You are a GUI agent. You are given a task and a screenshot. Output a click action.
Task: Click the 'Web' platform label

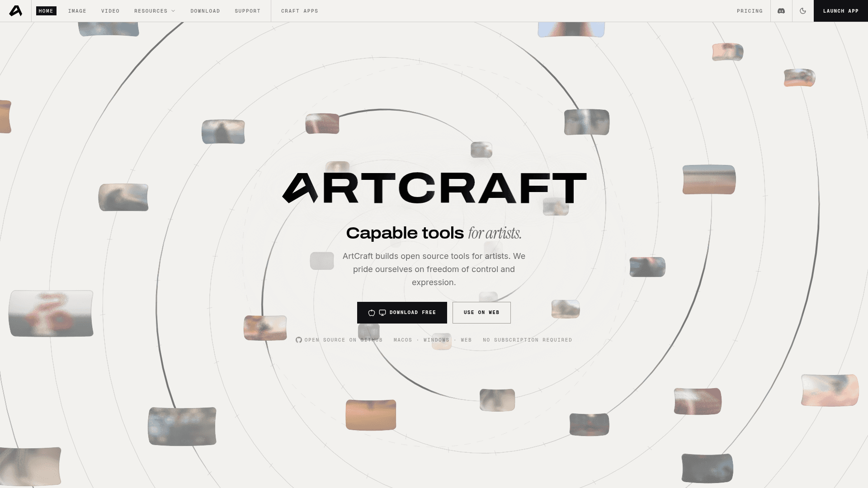pos(466,340)
